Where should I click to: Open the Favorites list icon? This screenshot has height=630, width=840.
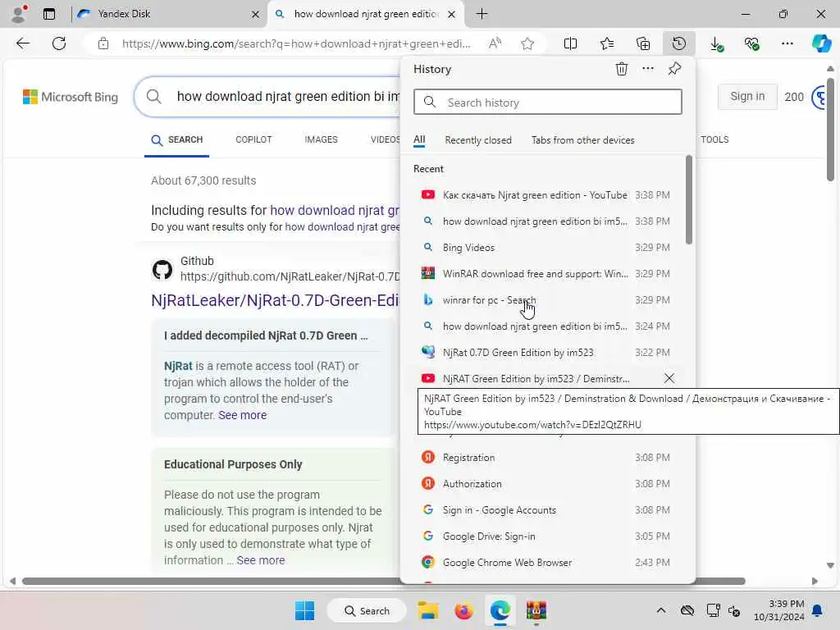coord(607,43)
